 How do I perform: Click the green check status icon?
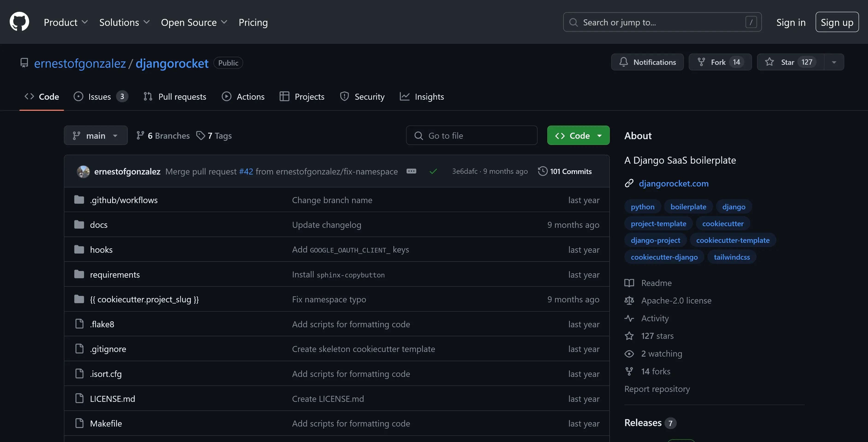point(433,171)
